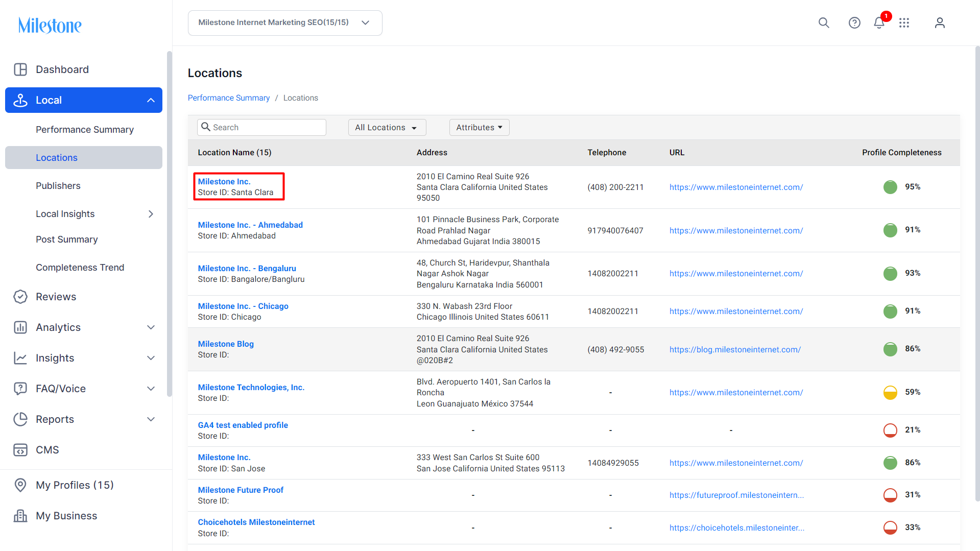Click the Reviews badge icon
The image size is (980, 551).
20,297
